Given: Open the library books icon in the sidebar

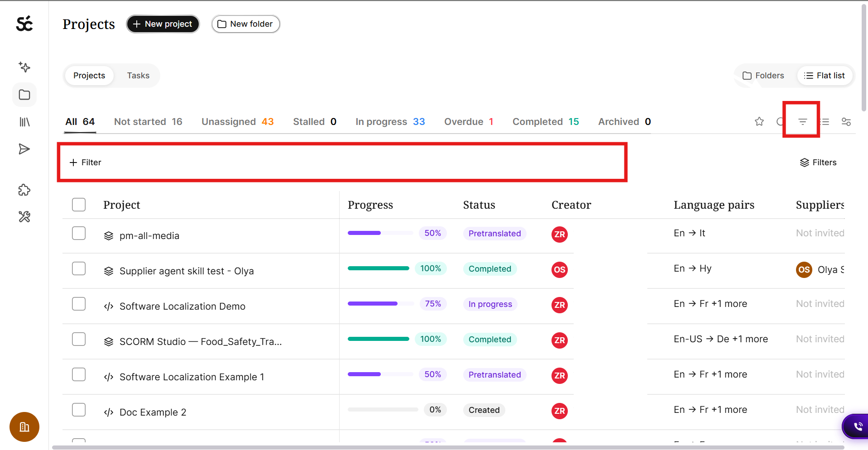Looking at the screenshot, I should (24, 122).
